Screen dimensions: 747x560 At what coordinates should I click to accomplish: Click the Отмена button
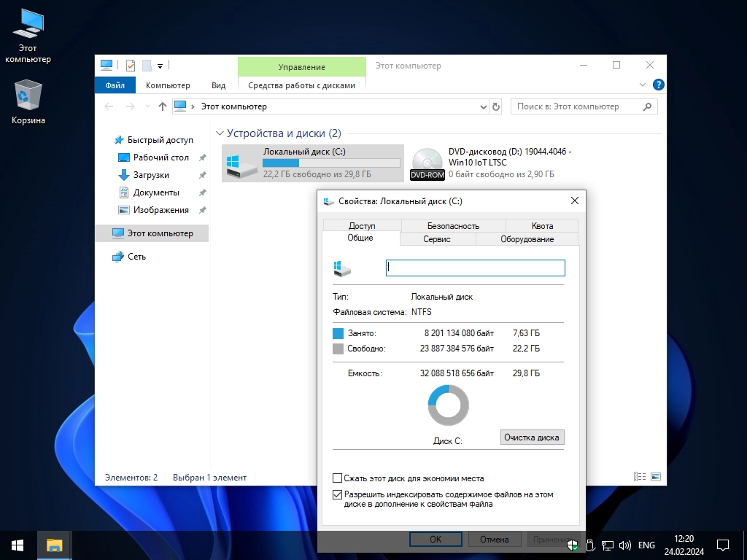[494, 539]
